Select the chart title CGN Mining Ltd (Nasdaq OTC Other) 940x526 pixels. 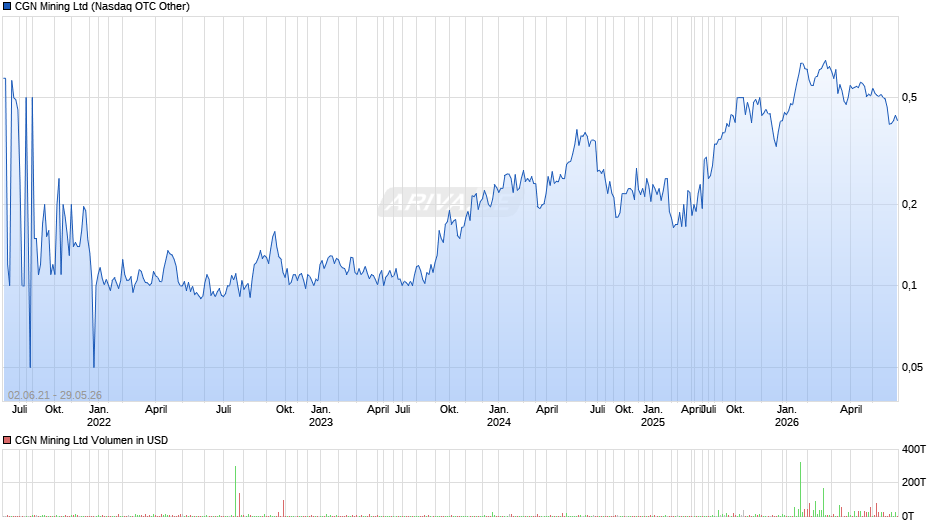[x=102, y=7]
